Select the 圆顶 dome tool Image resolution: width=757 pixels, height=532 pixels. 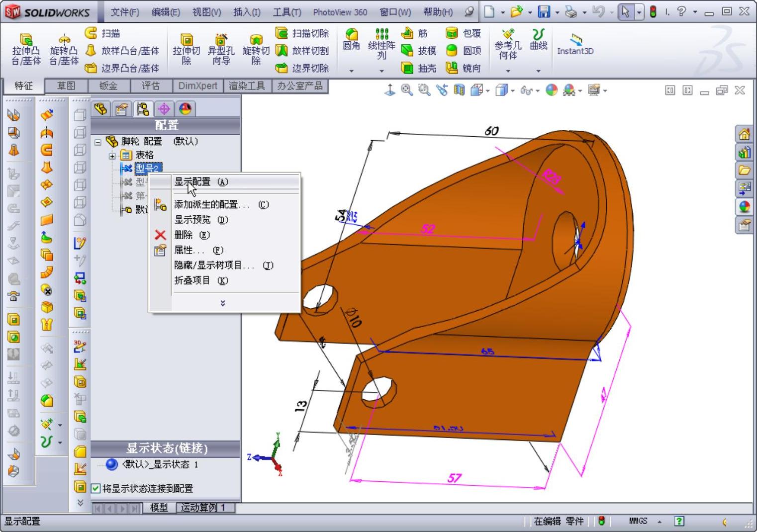pyautogui.click(x=464, y=51)
